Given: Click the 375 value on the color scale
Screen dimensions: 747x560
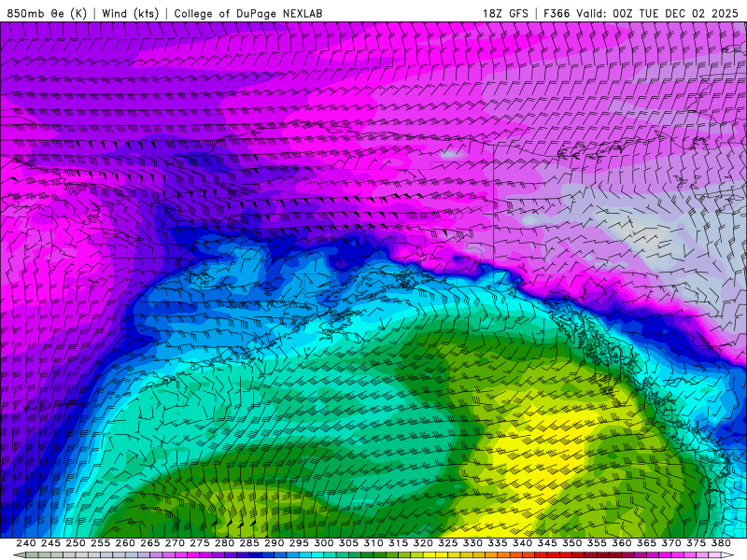Looking at the screenshot, I should click(x=696, y=543).
